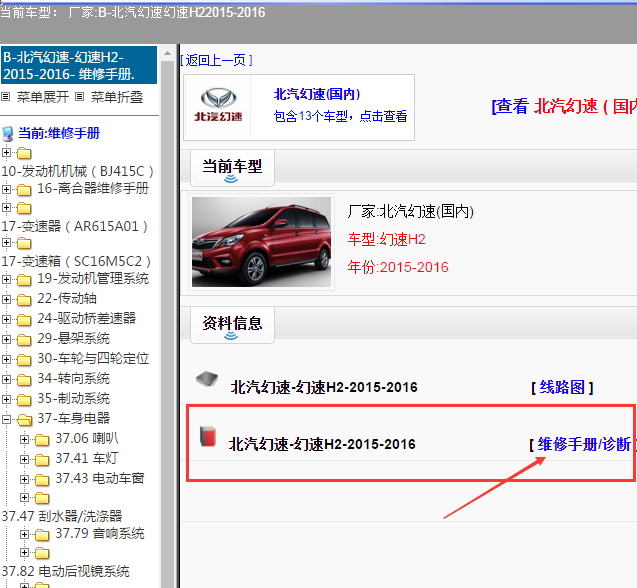Click the folder icon of 29-悬架系统
Screen dimensions: 637x588
[24, 339]
